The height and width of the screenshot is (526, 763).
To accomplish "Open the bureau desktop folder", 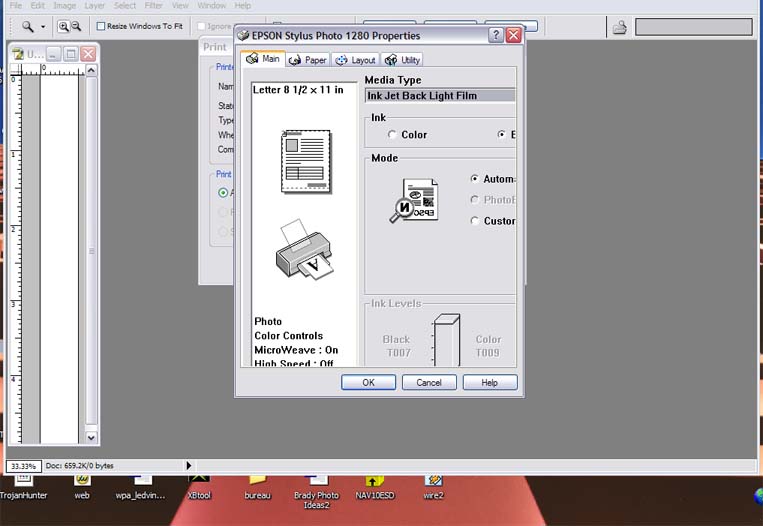I will pyautogui.click(x=257, y=488).
